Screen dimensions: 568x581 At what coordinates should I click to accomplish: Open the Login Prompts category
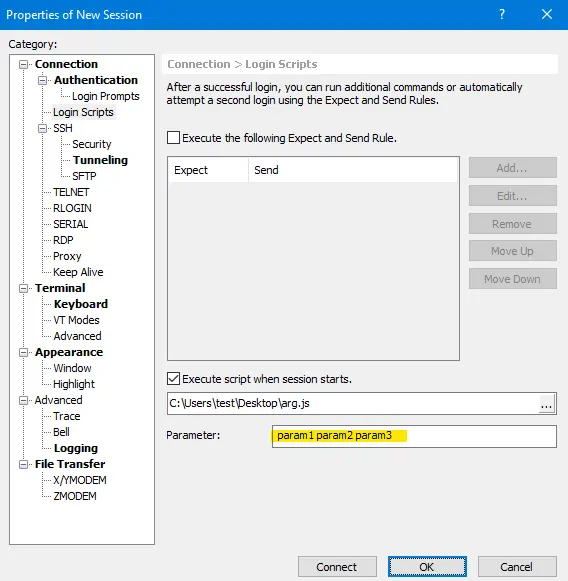point(106,96)
